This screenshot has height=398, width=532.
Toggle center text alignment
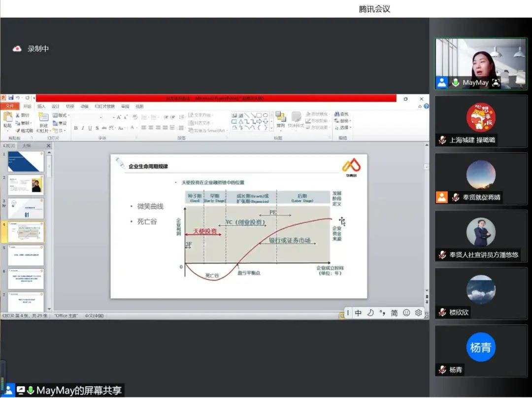point(151,128)
